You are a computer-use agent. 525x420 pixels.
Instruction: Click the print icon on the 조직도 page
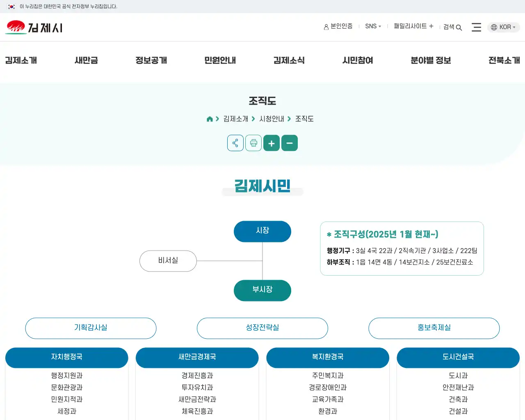coord(253,143)
